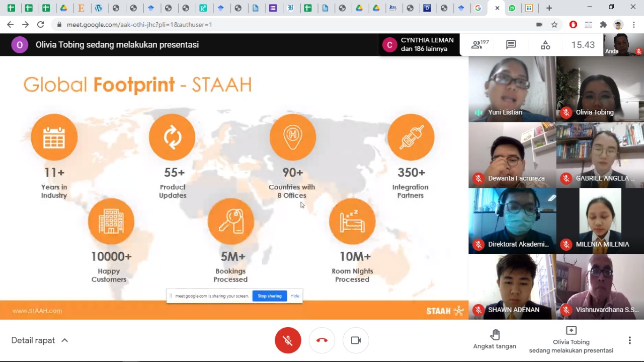
Task: Leave the call with the hang-up button
Action: (322, 340)
